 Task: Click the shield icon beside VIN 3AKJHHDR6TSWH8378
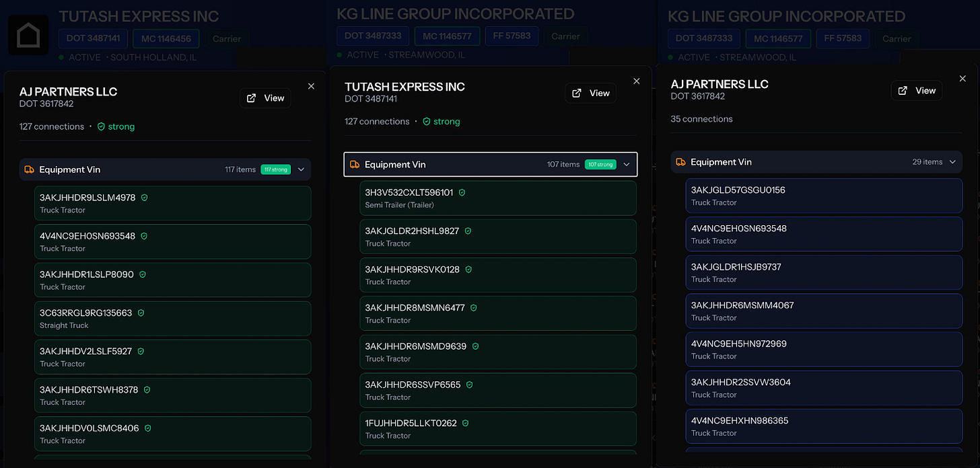coord(147,389)
